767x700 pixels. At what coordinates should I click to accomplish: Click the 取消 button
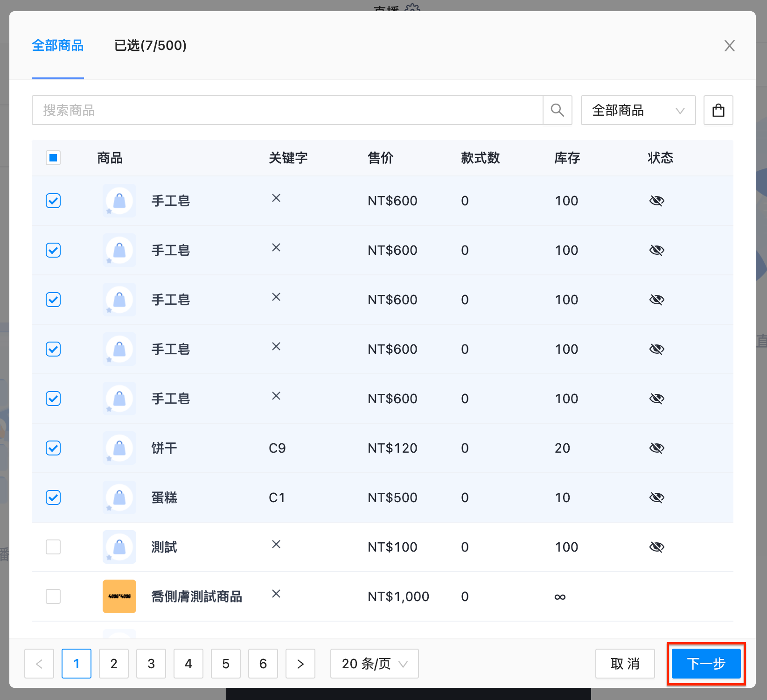point(625,664)
